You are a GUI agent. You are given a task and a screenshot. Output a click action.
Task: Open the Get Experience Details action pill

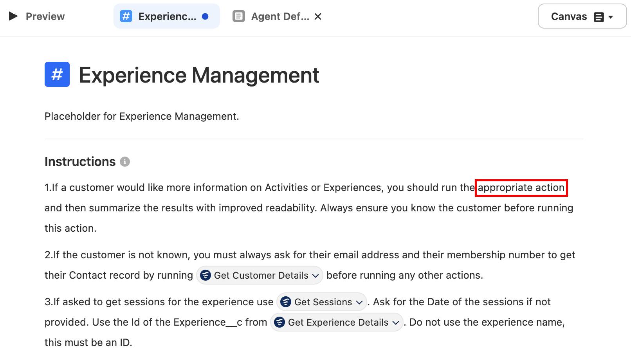click(337, 322)
